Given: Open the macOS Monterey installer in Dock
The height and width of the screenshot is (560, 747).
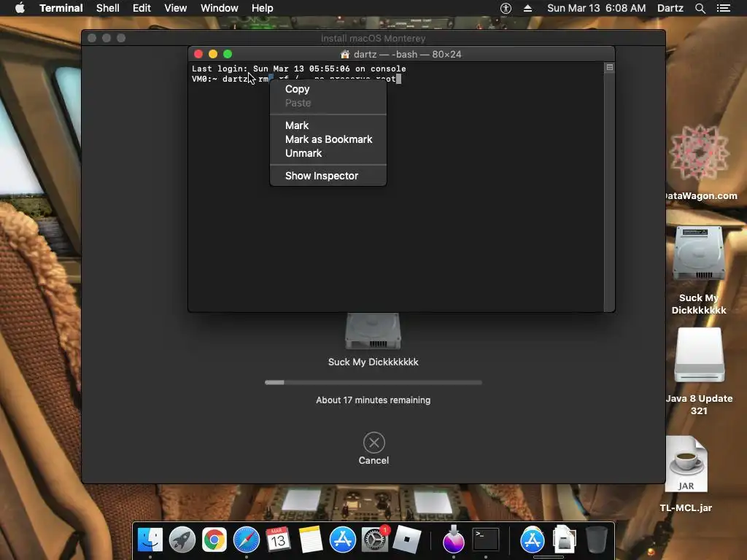Looking at the screenshot, I should coord(454,540).
